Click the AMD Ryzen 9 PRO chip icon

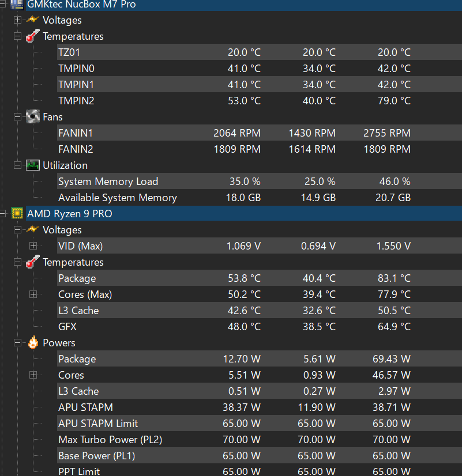(x=17, y=213)
